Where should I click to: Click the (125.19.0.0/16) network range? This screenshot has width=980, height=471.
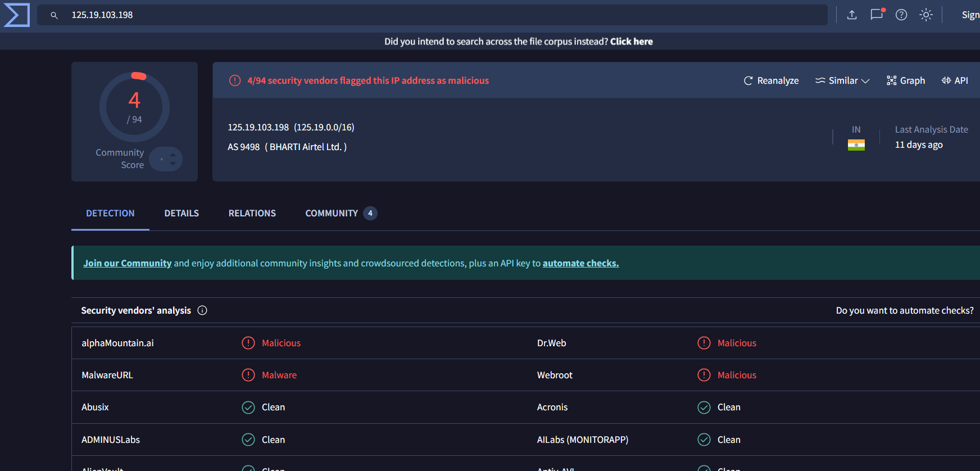click(x=324, y=127)
